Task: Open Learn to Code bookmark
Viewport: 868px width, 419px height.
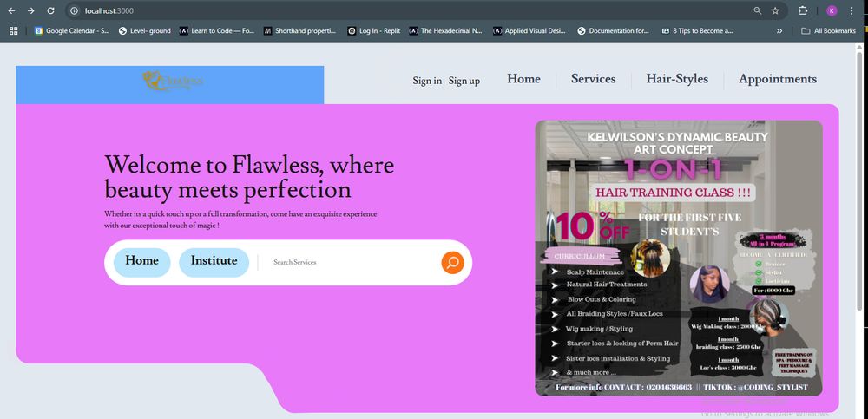Action: point(217,31)
